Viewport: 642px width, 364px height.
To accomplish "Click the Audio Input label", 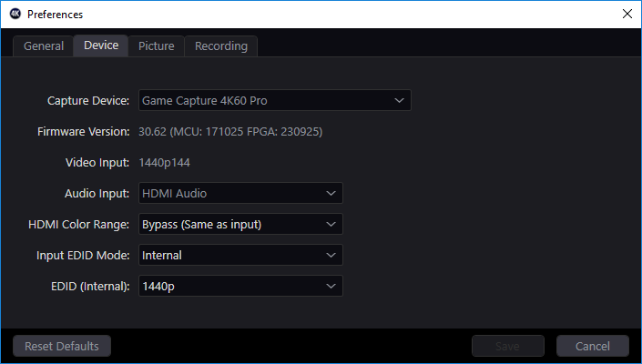I will tap(97, 194).
